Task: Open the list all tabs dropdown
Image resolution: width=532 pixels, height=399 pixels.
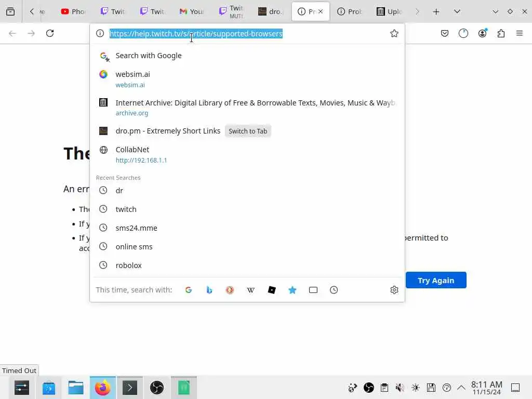Action: click(x=457, y=11)
